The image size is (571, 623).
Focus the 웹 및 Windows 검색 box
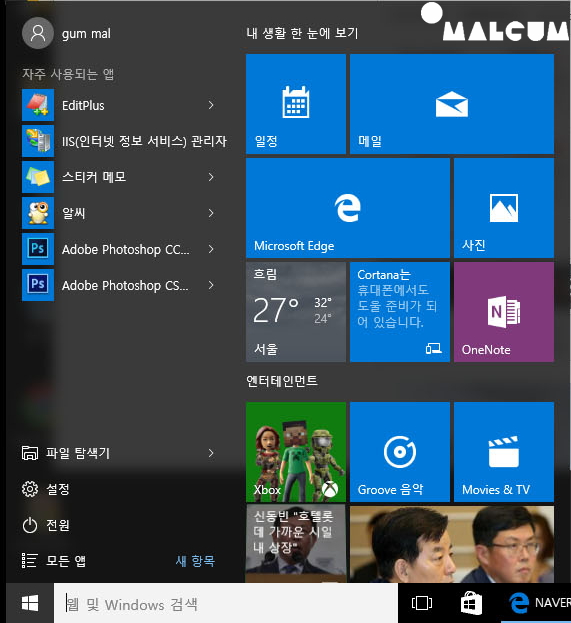click(226, 603)
